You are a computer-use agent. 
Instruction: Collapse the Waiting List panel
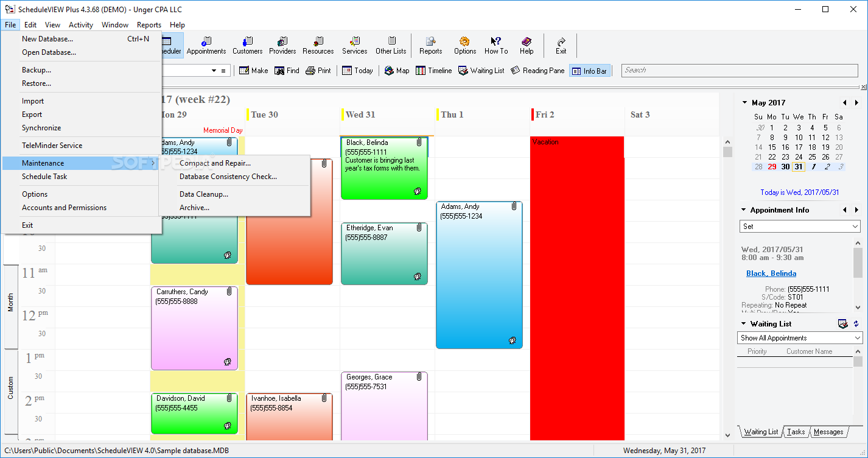[744, 324]
